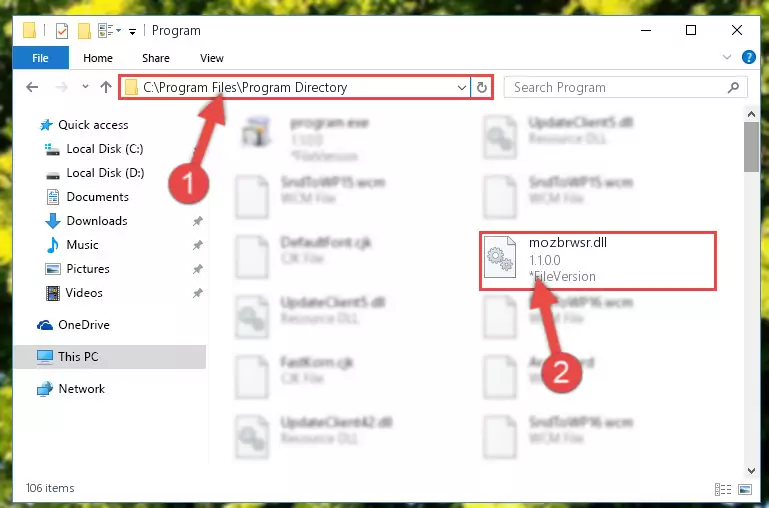Open the address bar history dropdown
769x508 pixels.
tap(461, 87)
